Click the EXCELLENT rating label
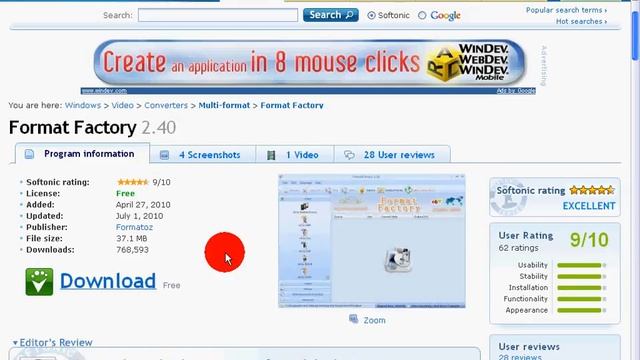 click(589, 206)
